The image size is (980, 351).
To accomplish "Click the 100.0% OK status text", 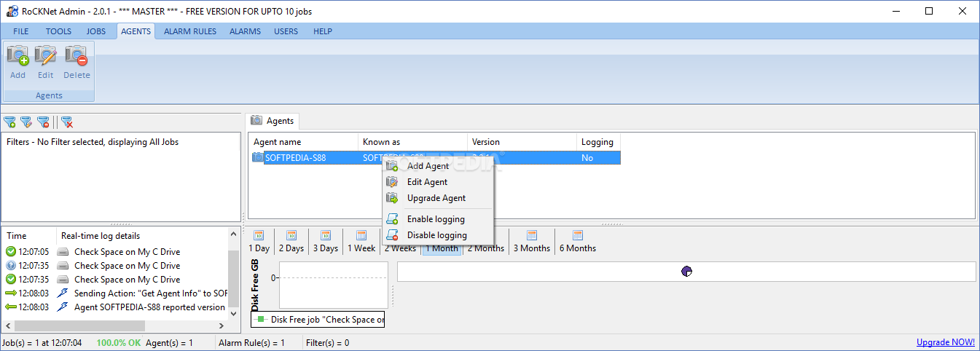I will [118, 342].
